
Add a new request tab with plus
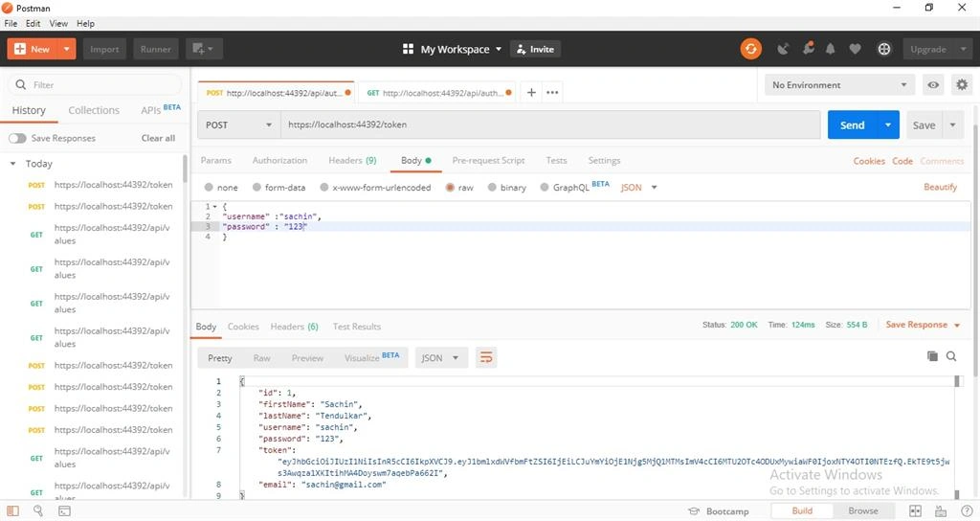(x=530, y=93)
